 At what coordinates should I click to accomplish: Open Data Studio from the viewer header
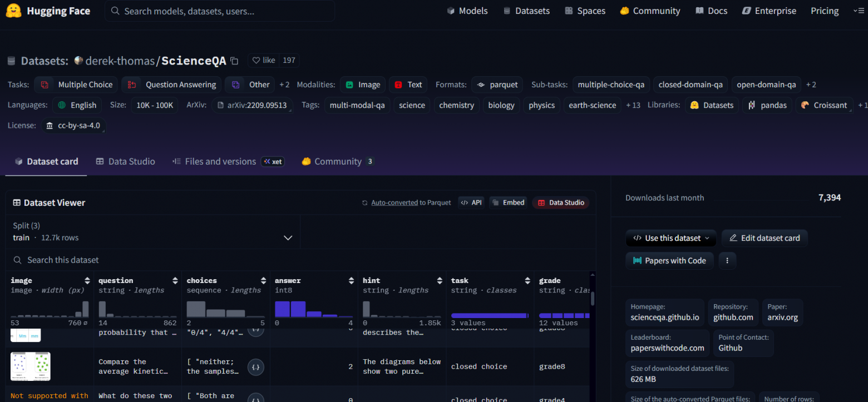coord(560,203)
